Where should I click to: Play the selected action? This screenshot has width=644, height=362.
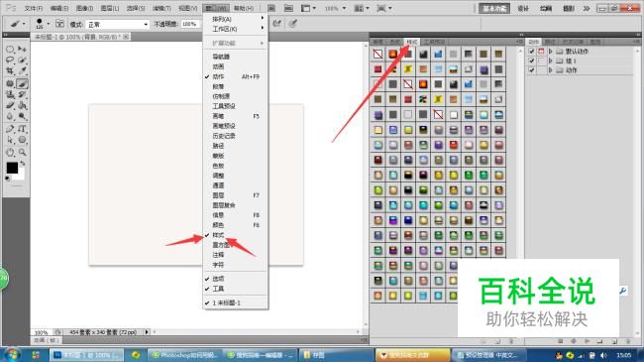click(588, 341)
